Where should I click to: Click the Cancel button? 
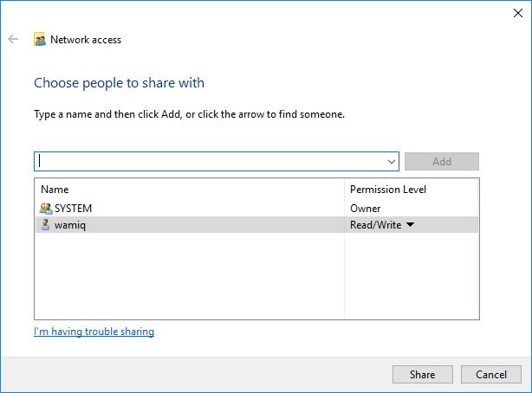click(x=491, y=374)
